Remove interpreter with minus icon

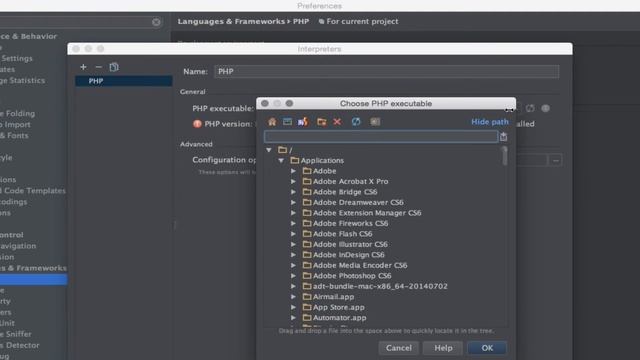98,67
